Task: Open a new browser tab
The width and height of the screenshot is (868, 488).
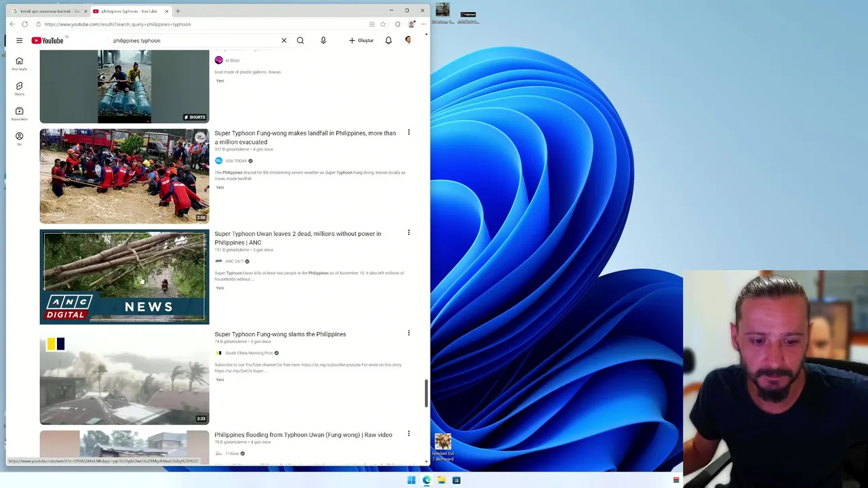Action: (178, 11)
